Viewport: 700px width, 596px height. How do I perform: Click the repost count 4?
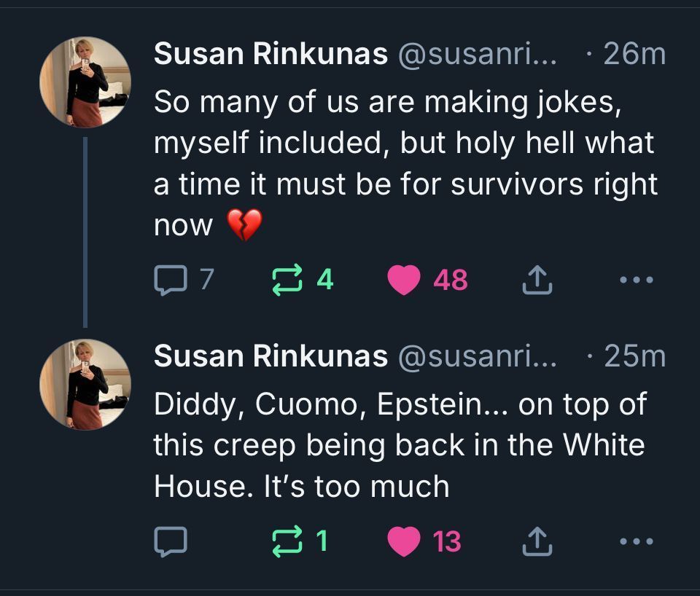[325, 280]
